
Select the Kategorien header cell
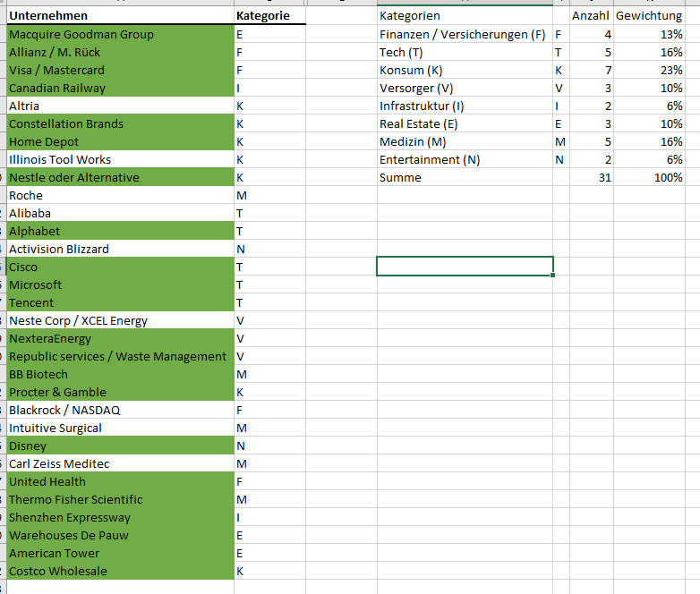pyautogui.click(x=465, y=15)
